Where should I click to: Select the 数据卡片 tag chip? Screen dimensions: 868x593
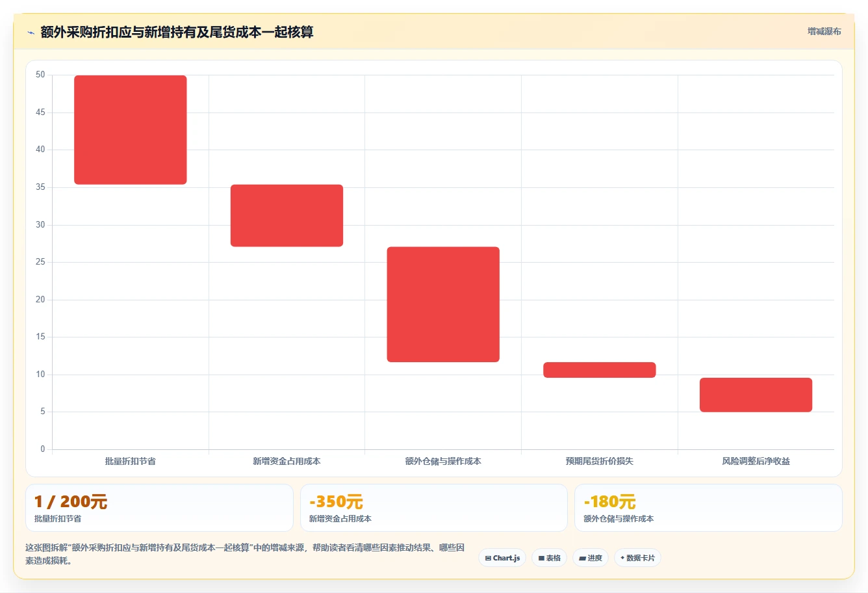637,558
